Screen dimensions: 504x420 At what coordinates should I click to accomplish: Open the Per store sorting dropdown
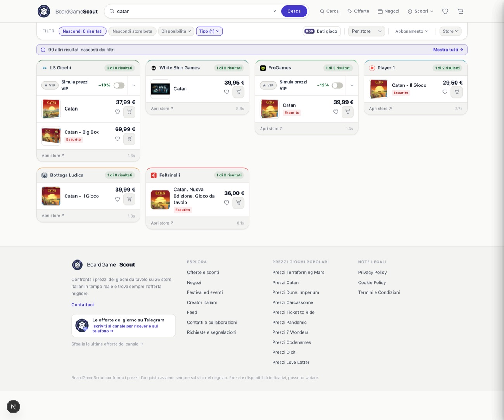pos(366,31)
